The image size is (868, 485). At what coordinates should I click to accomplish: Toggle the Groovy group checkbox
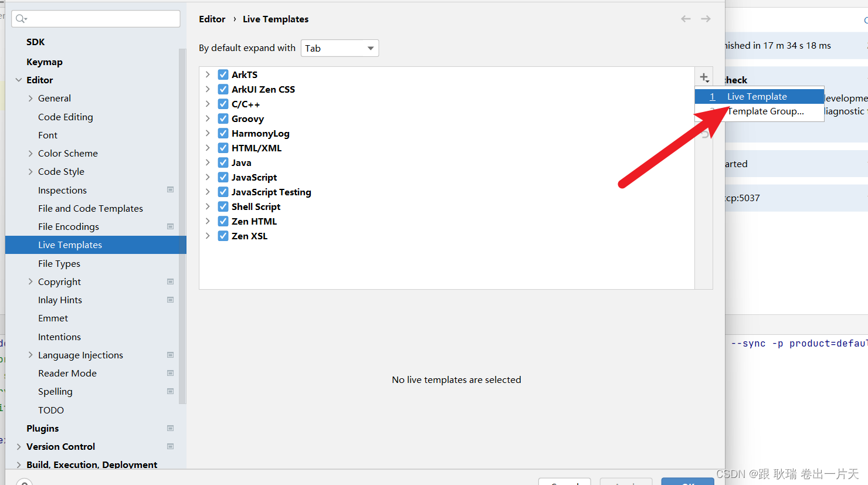point(223,118)
